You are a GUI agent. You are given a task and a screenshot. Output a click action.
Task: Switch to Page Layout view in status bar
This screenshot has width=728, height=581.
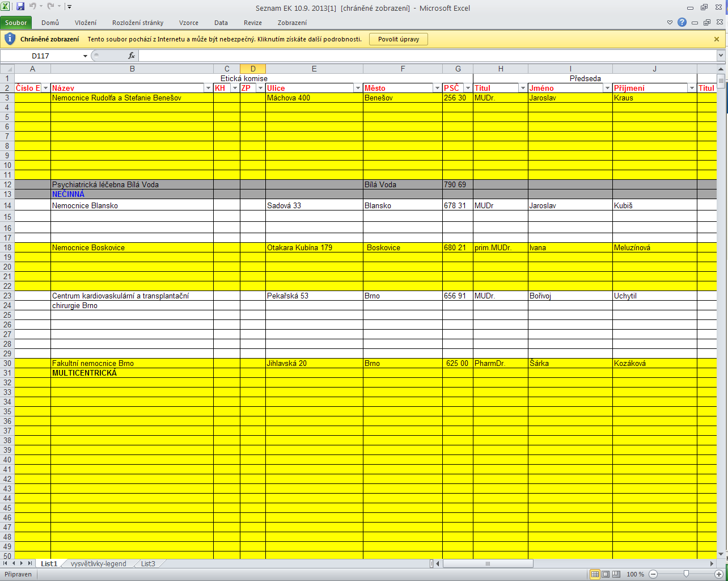pyautogui.click(x=606, y=574)
